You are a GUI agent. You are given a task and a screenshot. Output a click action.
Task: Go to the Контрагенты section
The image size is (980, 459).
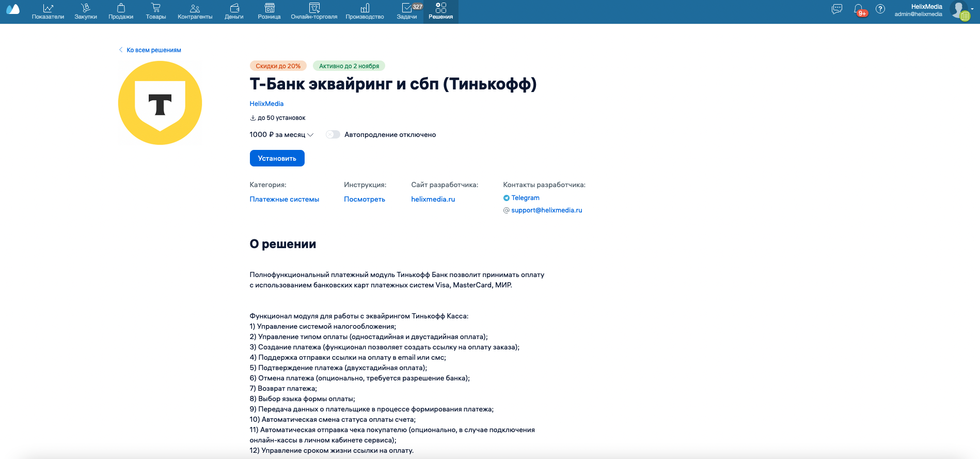point(195,11)
